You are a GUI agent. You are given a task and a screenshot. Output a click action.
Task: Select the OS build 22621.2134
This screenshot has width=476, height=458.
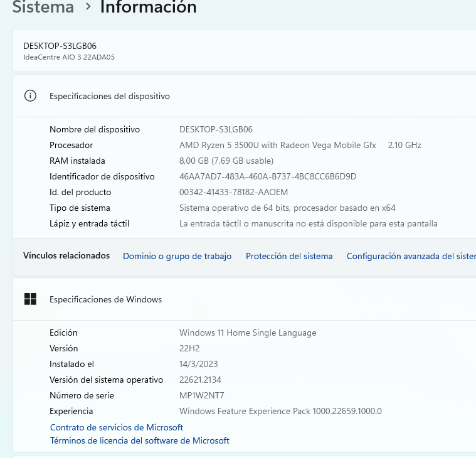pos(200,380)
